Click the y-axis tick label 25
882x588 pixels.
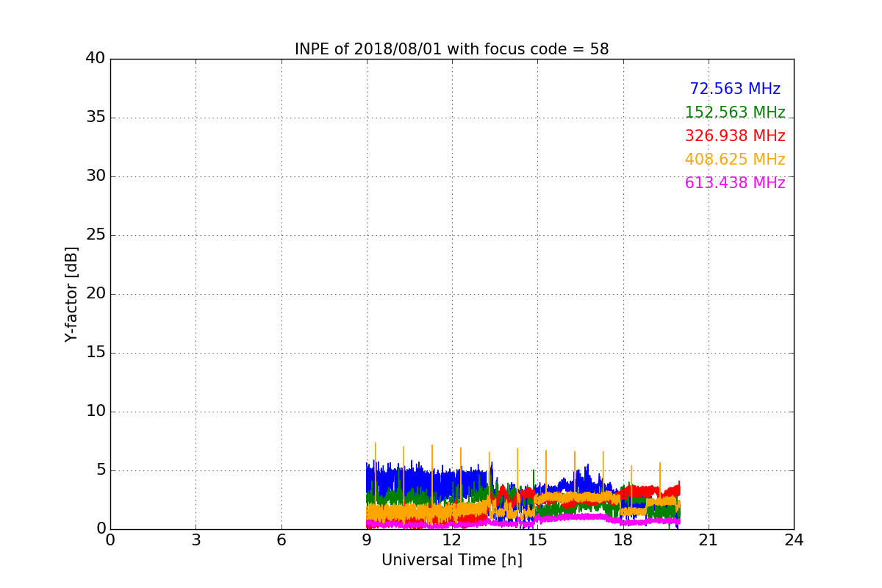96,235
